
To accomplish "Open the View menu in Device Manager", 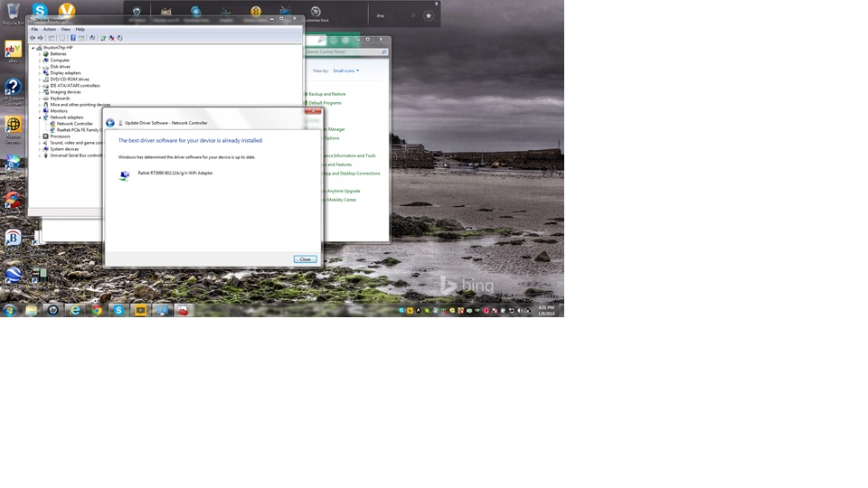I will point(65,29).
